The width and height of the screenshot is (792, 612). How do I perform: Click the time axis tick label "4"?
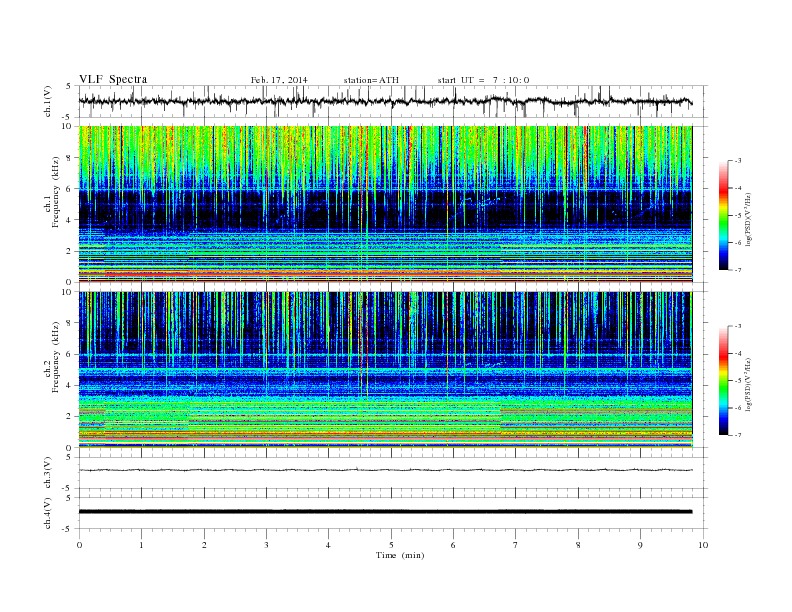pos(328,545)
